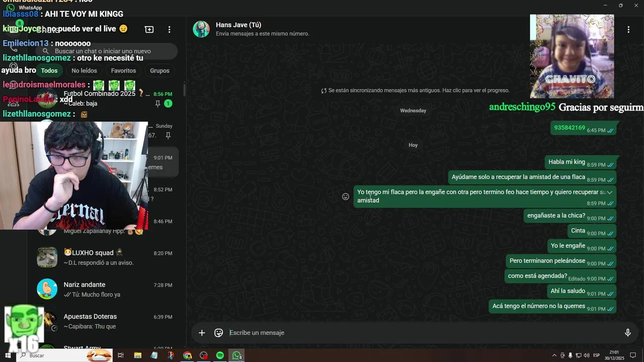Click the 'engañaste a la chica?' message
This screenshot has width=644, height=362.
pyautogui.click(x=570, y=216)
